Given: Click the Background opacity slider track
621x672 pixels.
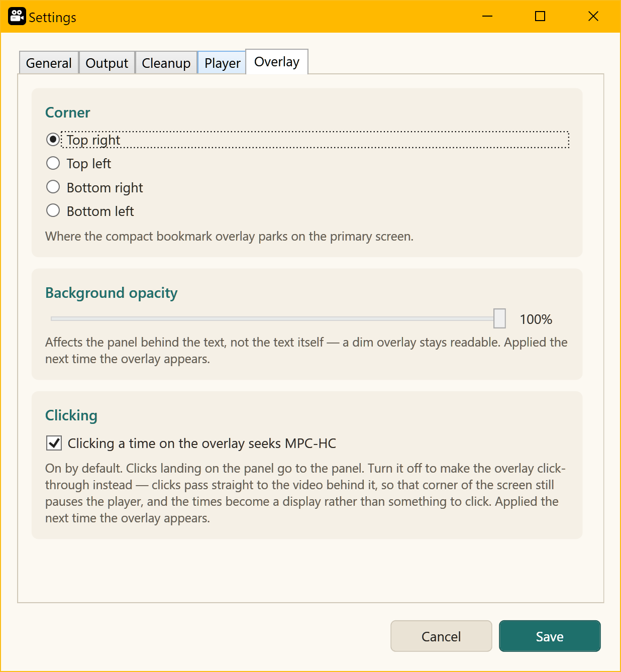Looking at the screenshot, I should pos(278,318).
